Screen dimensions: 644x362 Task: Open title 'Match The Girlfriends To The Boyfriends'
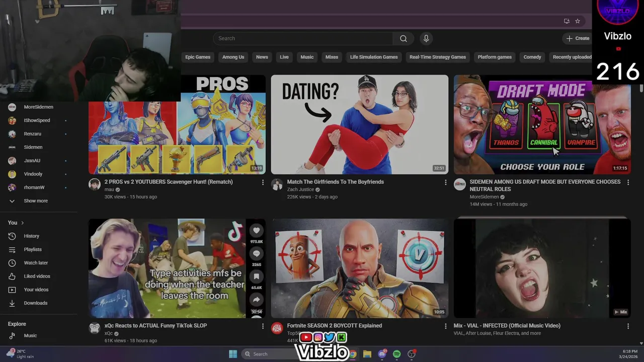335,182
